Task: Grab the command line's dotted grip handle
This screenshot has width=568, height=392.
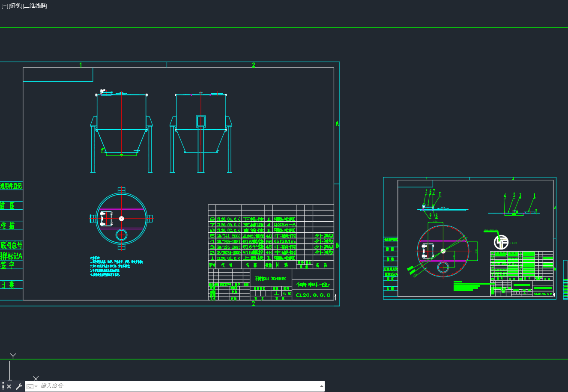Action: tap(3, 386)
